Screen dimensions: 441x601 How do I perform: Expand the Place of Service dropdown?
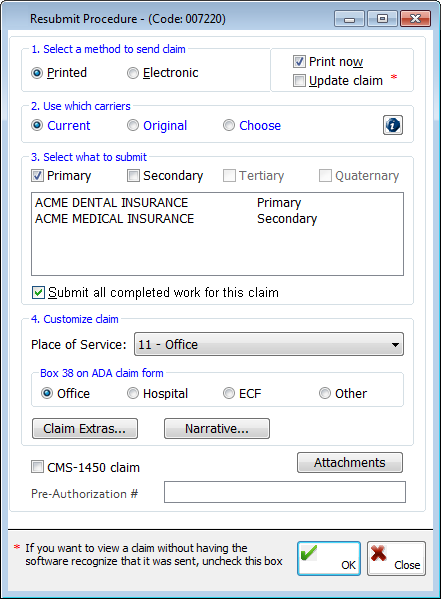[269, 344]
